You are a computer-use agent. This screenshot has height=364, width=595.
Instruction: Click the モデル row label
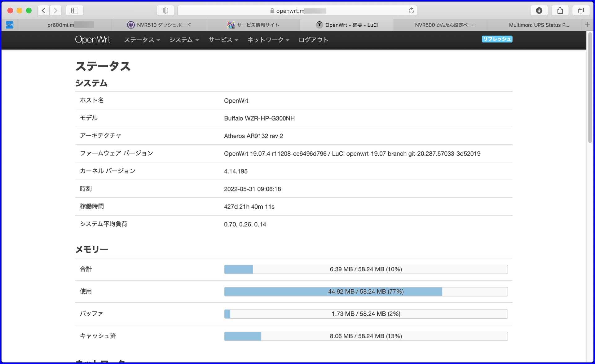[89, 118]
